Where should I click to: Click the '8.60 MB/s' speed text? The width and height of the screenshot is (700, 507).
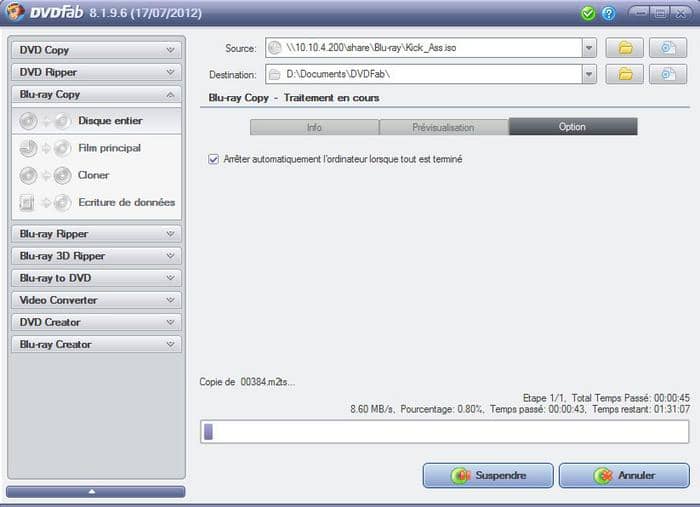(372, 409)
